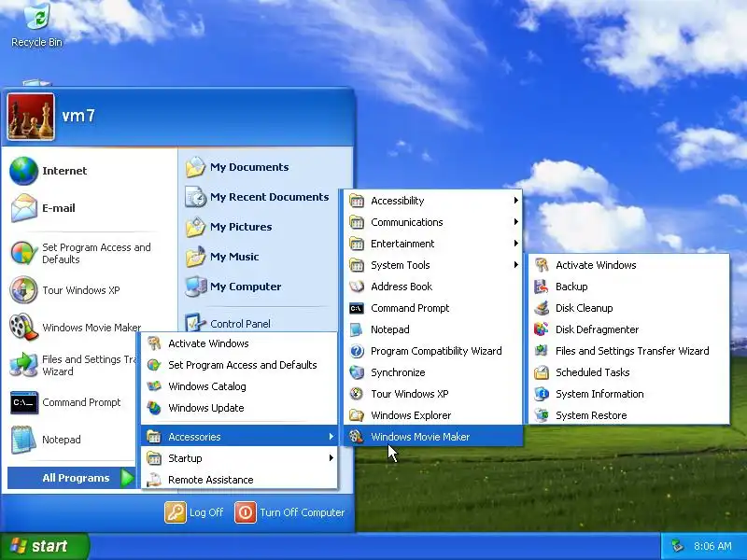Choose Program Compatibility Wizard entry
This screenshot has height=560, width=747.
click(433, 351)
